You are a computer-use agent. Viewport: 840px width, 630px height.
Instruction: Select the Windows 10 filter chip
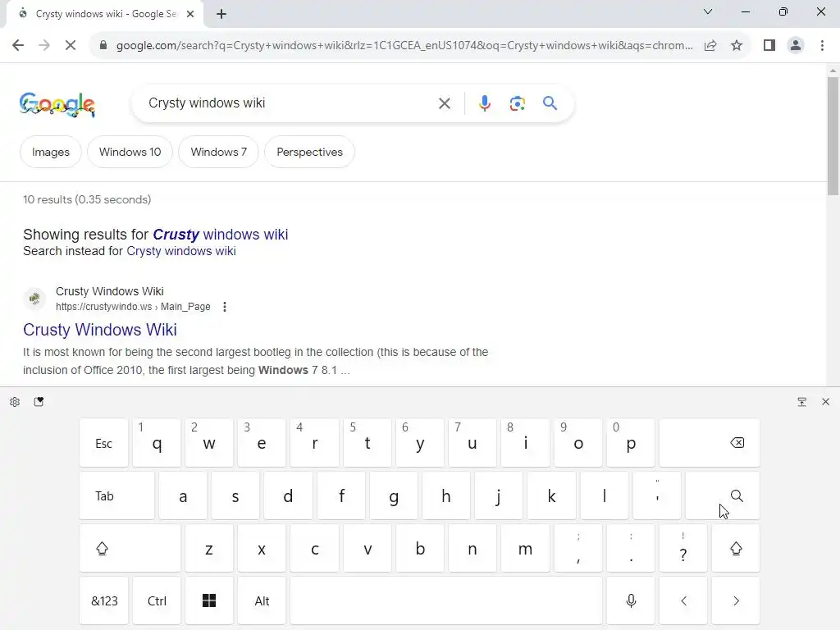130,152
